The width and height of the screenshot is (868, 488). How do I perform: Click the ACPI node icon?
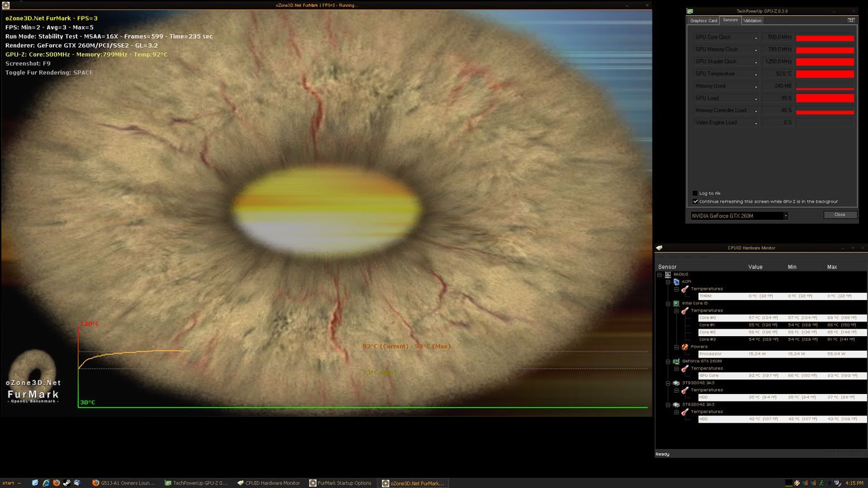point(677,281)
